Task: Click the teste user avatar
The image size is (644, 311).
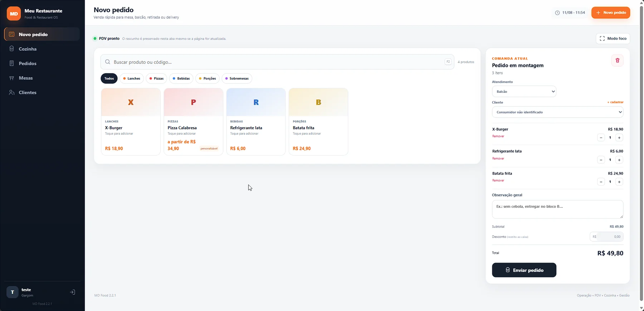Action: [x=13, y=292]
